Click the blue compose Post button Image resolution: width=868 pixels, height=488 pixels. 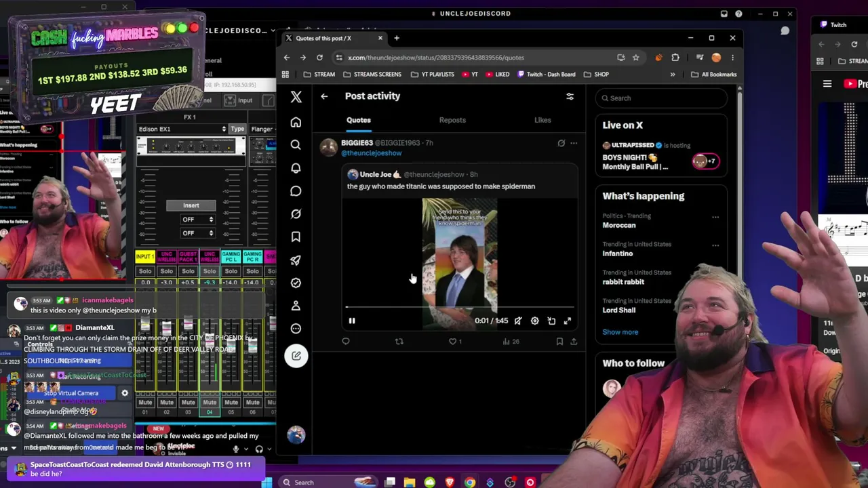pos(296,356)
